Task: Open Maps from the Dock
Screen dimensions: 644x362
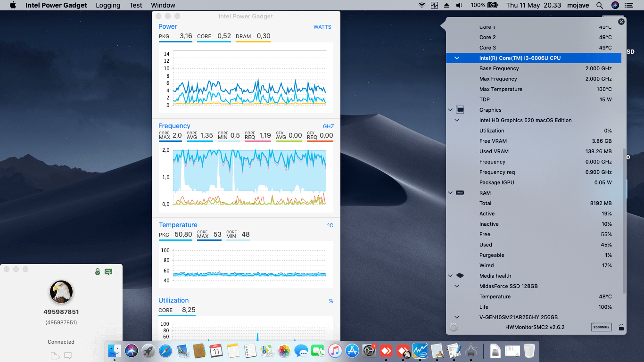Action: [x=267, y=351]
